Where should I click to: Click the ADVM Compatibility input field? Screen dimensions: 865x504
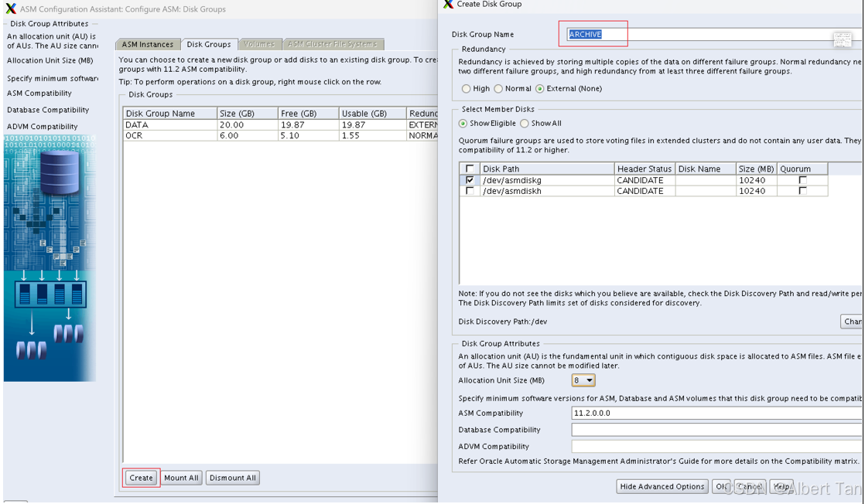(x=716, y=446)
